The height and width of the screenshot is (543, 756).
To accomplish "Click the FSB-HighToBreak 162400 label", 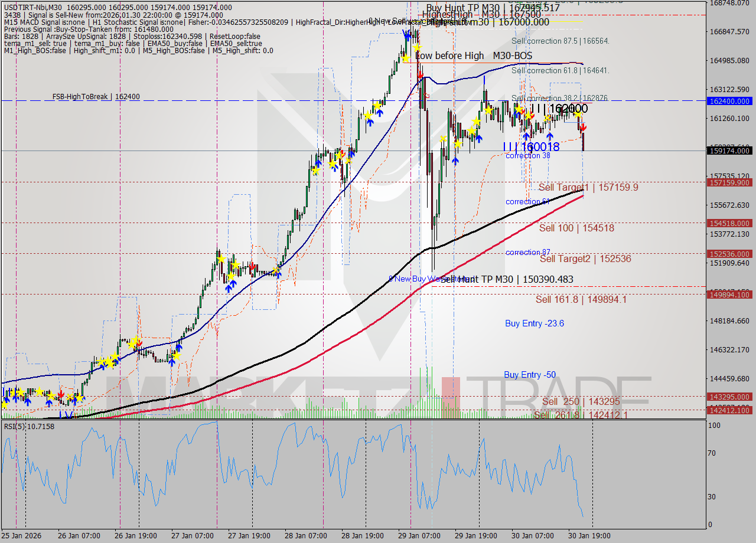I will 97,96.
